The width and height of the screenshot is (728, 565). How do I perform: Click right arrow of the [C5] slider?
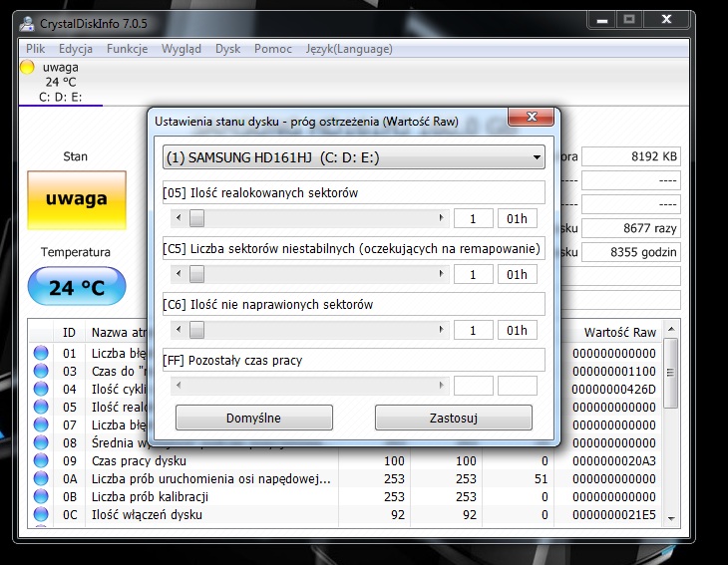pyautogui.click(x=441, y=274)
